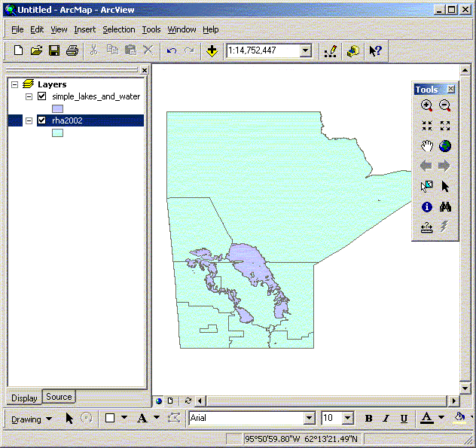Open the Find binoculars tool
Screen dimensions: 476x448
click(x=444, y=206)
